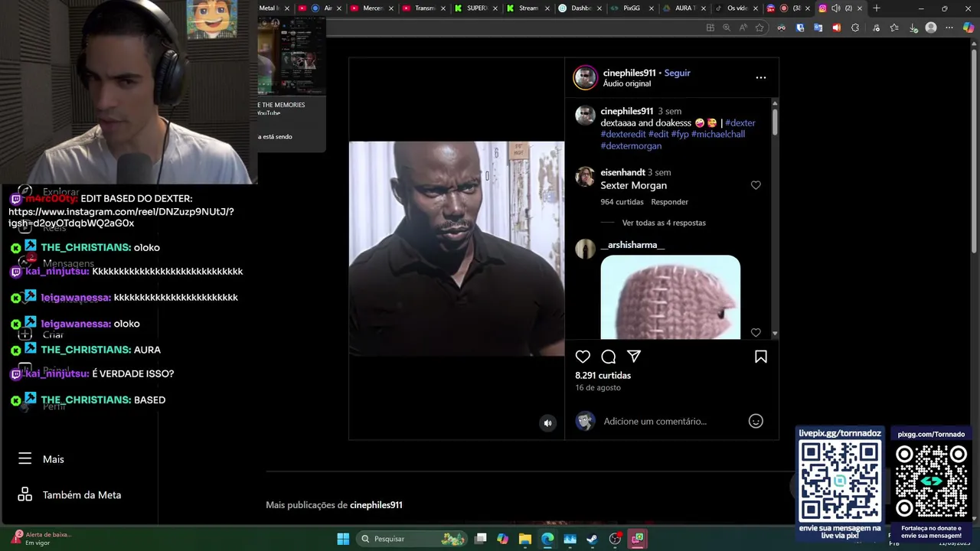This screenshot has height=551, width=980.
Task: Open the 'Mais' hamburger menu in the sidebar
Action: [41, 459]
